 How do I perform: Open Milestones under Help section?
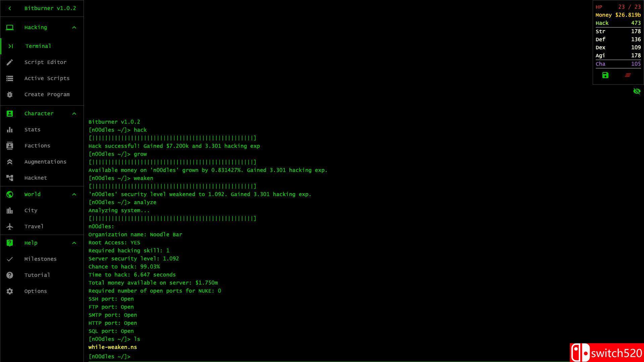click(x=40, y=258)
